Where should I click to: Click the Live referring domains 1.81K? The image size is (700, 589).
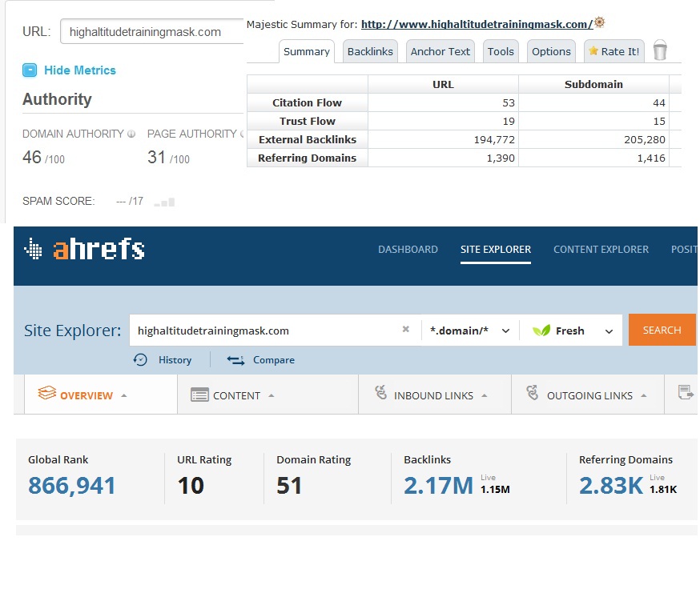663,490
